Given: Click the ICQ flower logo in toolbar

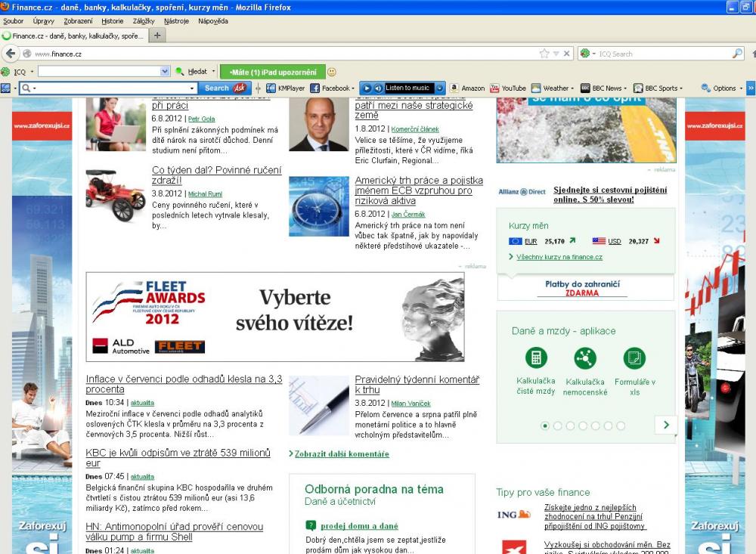Looking at the screenshot, I should pyautogui.click(x=5, y=72).
